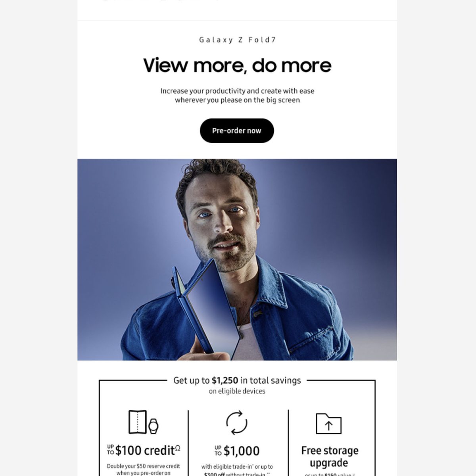The image size is (476, 476).
Task: Open the hero photo of man holding phone
Action: [x=237, y=259]
